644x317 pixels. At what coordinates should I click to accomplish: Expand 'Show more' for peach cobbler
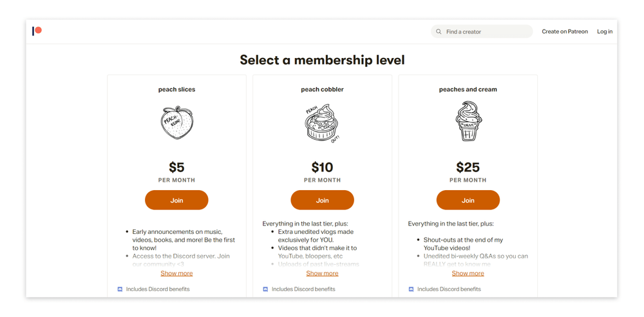pyautogui.click(x=322, y=273)
